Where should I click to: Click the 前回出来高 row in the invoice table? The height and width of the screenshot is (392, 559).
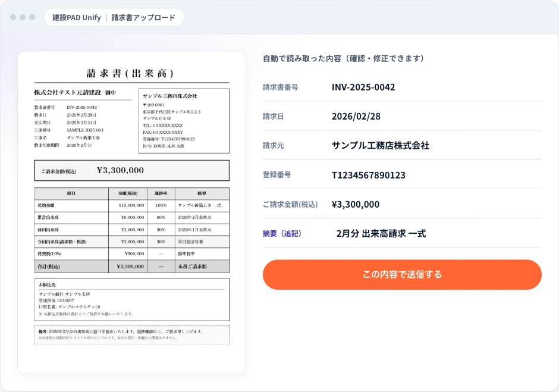tap(132, 230)
